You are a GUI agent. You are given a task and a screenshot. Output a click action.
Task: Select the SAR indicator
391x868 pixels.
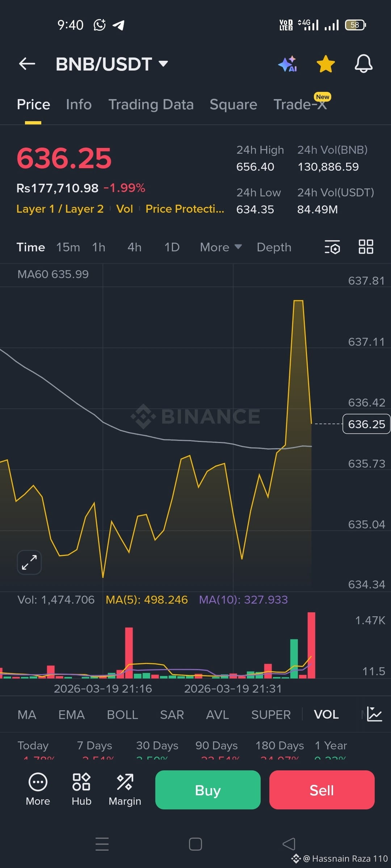[x=172, y=715]
